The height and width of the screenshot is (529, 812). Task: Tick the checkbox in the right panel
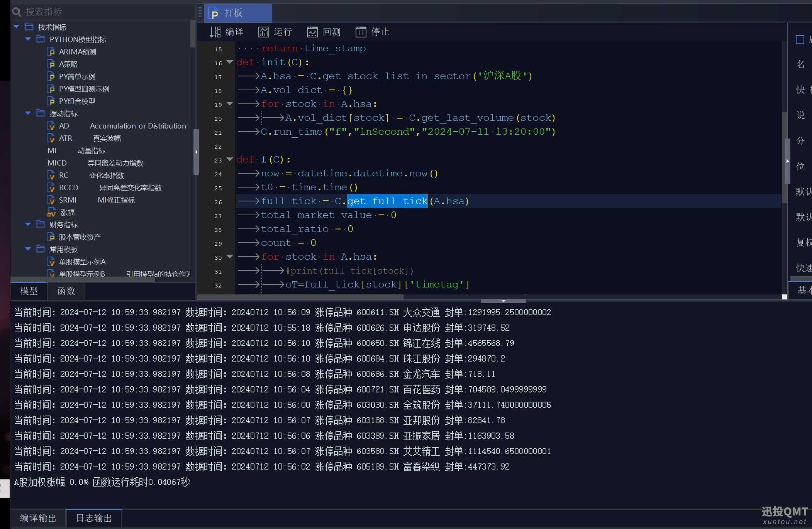(x=800, y=39)
